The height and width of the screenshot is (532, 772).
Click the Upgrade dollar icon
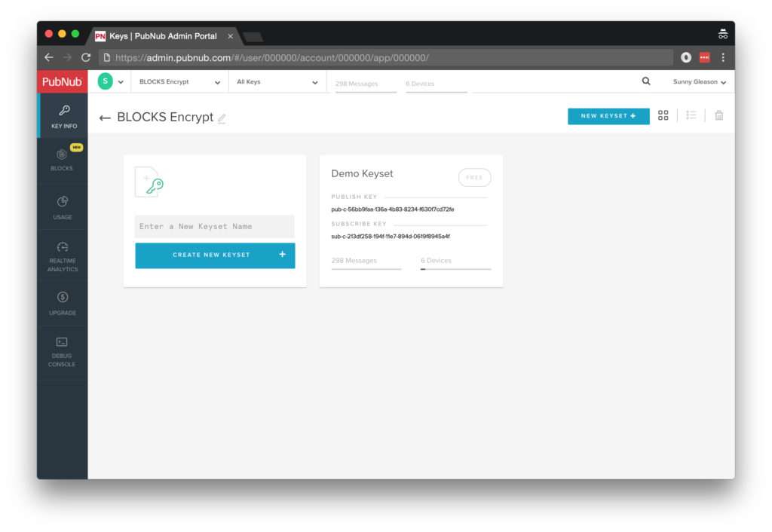(63, 298)
